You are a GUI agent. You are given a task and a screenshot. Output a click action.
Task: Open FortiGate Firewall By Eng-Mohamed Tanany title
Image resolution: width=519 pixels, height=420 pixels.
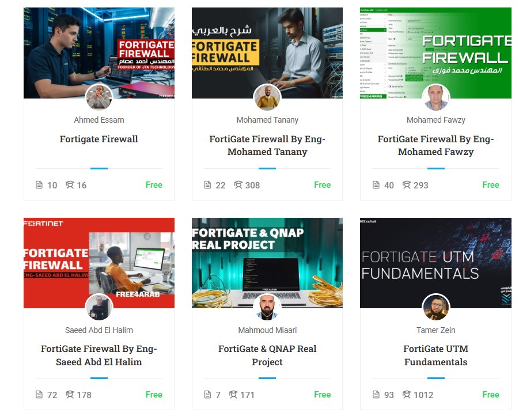pos(267,145)
